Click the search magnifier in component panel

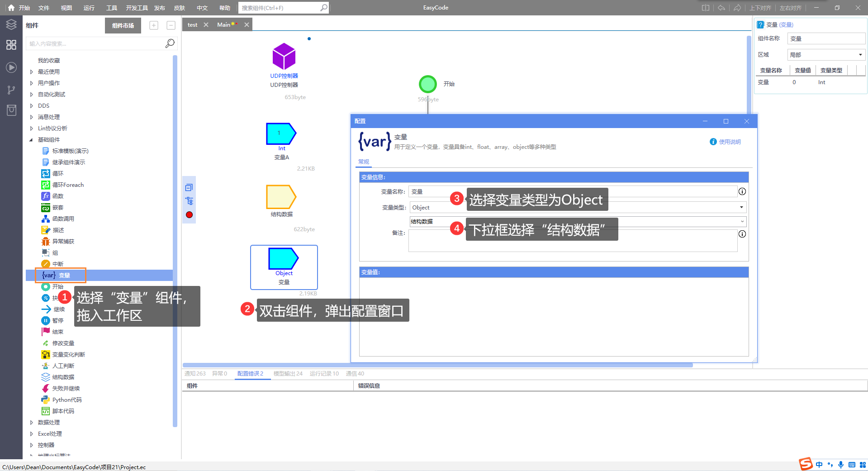click(x=170, y=43)
